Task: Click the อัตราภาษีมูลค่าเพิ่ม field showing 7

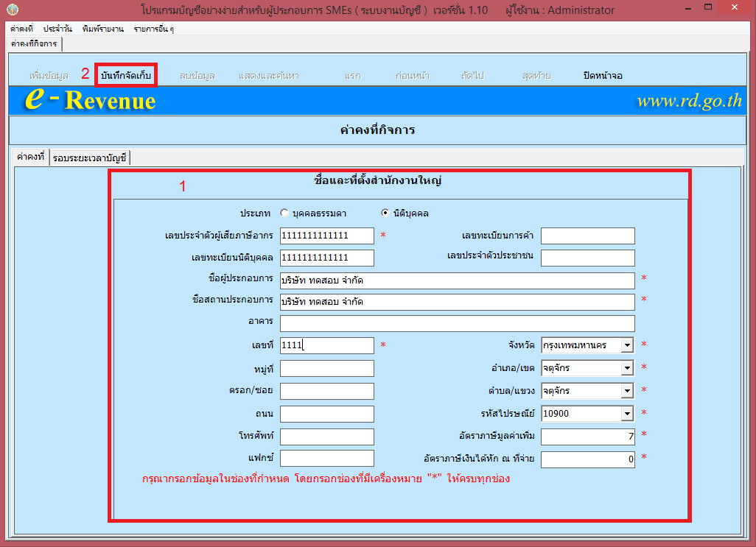Action: (588, 437)
